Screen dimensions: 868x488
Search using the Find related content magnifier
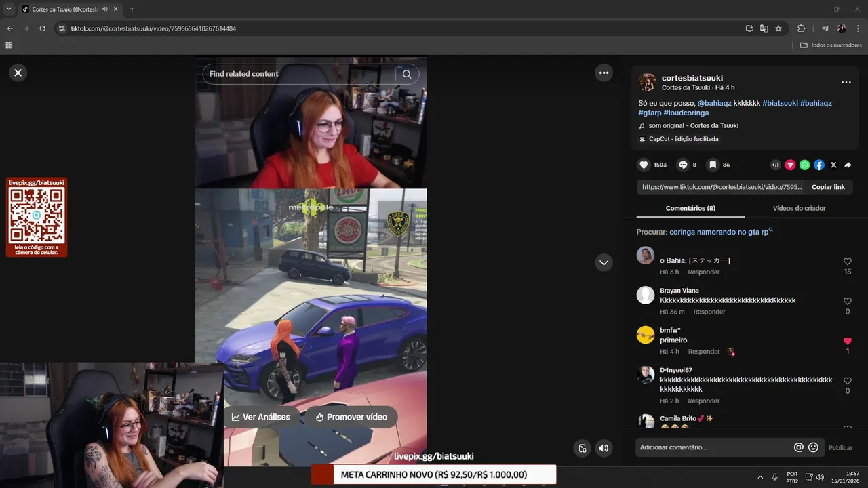point(407,74)
